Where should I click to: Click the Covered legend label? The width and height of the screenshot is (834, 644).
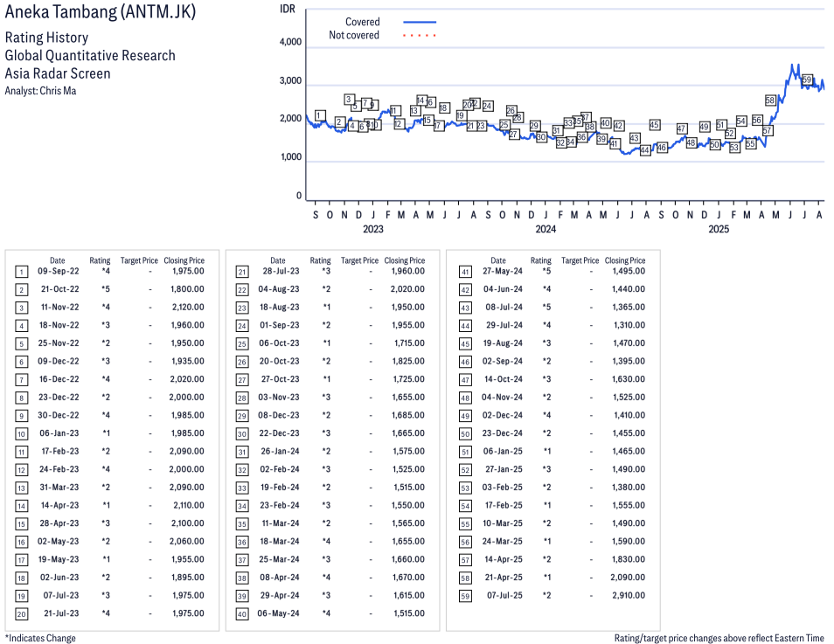pyautogui.click(x=363, y=22)
